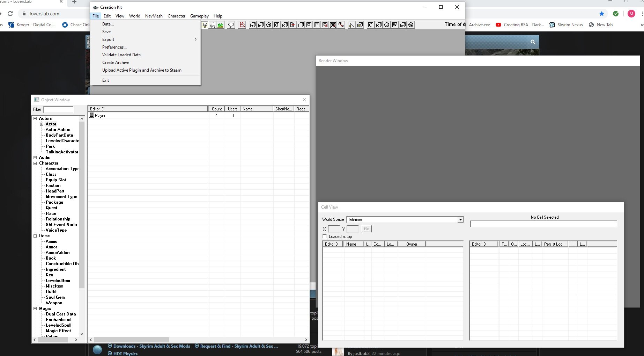Click the Y coordinate field in Cell View
This screenshot has height=356, width=644.
coord(353,229)
